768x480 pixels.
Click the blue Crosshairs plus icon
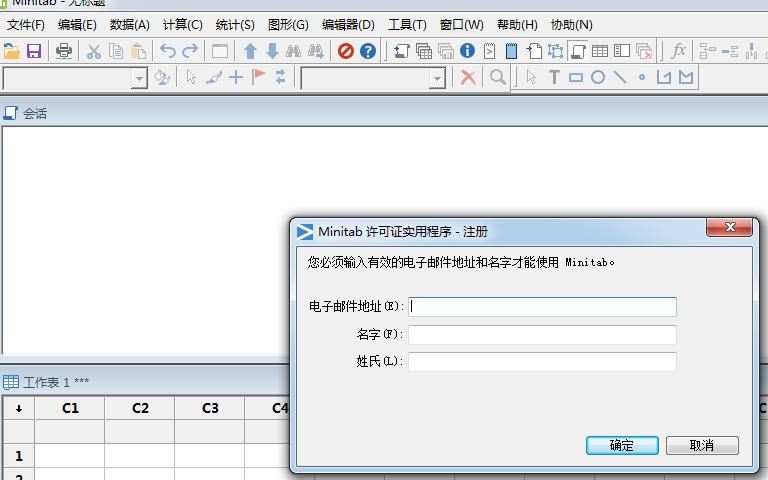pos(236,77)
